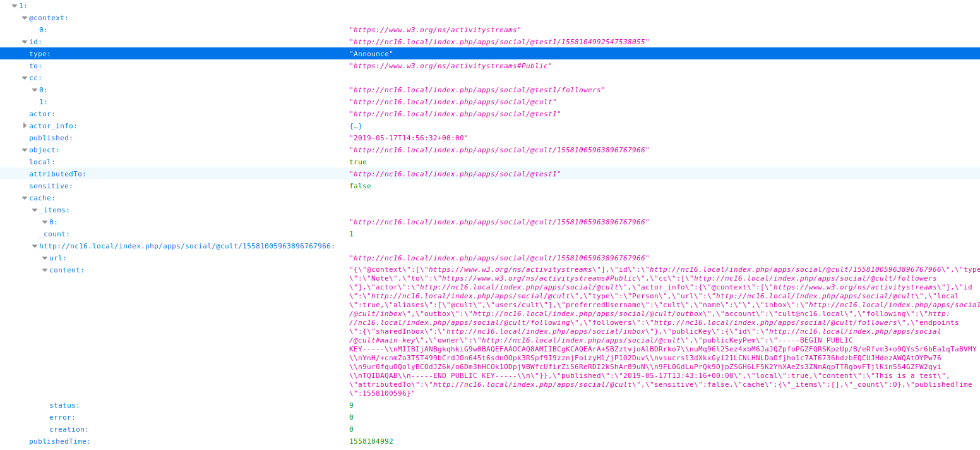The image size is (980, 450).
Task: Click the actor row's @test1 URL value
Action: coord(455,114)
